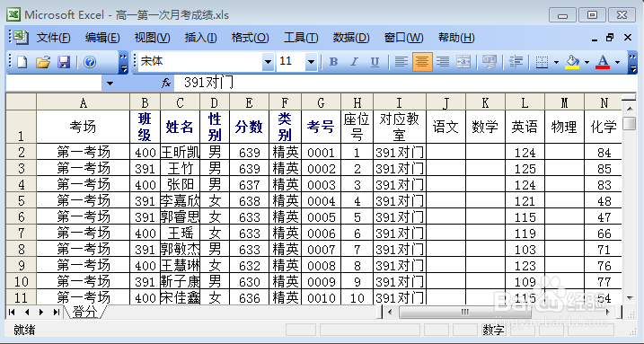644x344 pixels.
Task: Select column L header
Action: tap(525, 102)
